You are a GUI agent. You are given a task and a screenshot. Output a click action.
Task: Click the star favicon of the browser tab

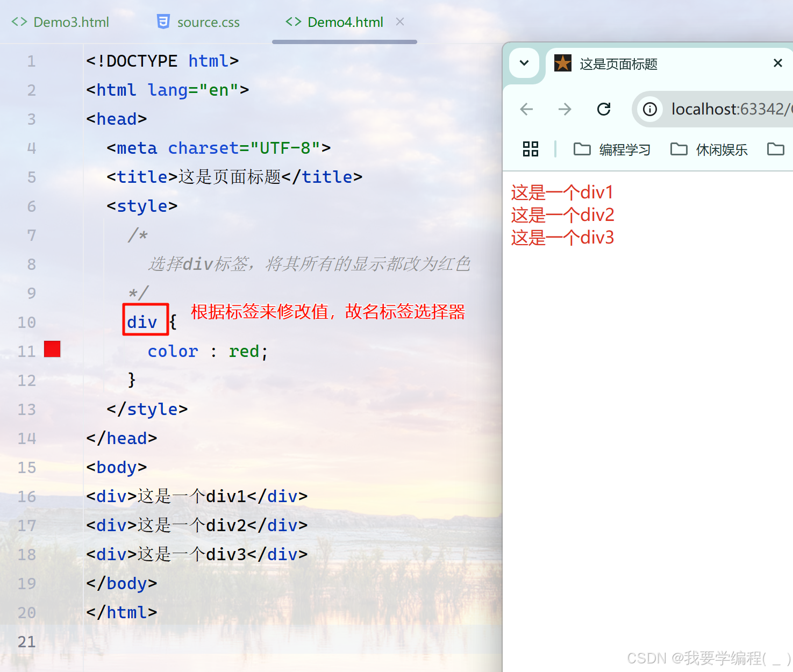563,63
